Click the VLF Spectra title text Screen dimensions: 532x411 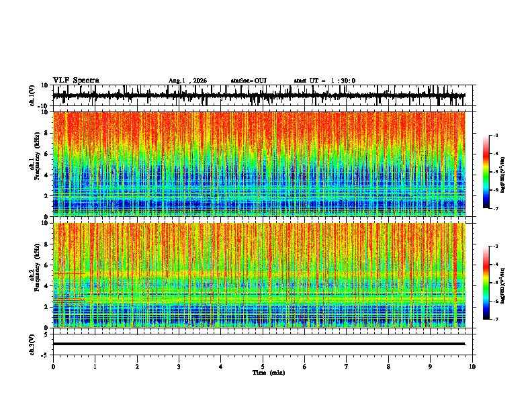click(x=76, y=81)
